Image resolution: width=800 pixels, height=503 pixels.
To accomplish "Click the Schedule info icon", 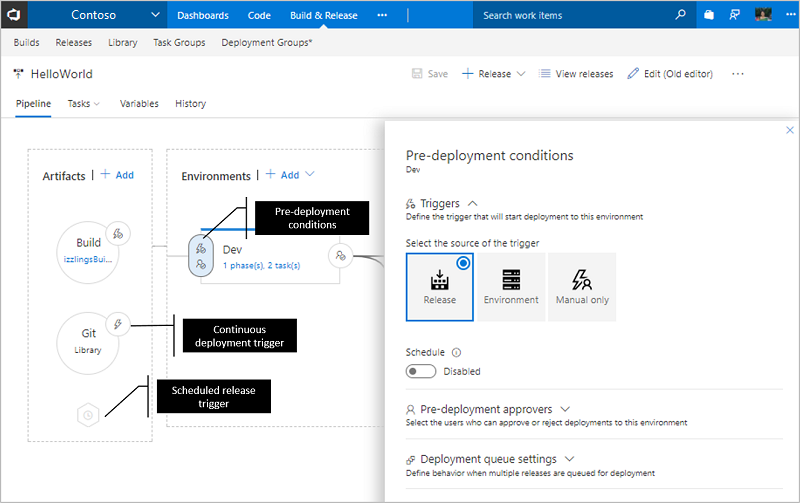I will pyautogui.click(x=457, y=352).
